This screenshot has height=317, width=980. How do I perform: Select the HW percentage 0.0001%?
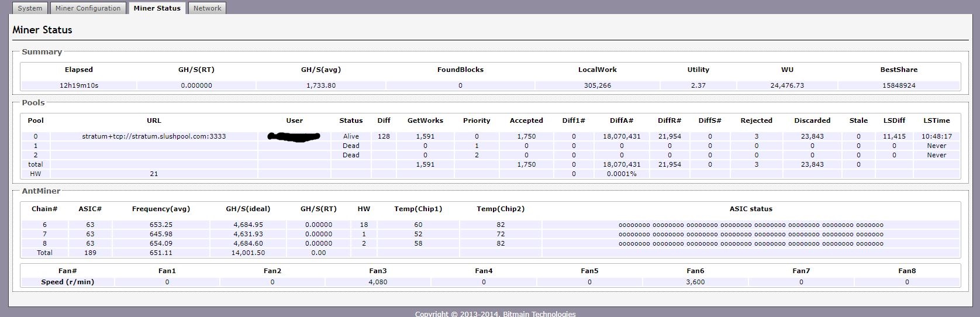[x=622, y=174]
